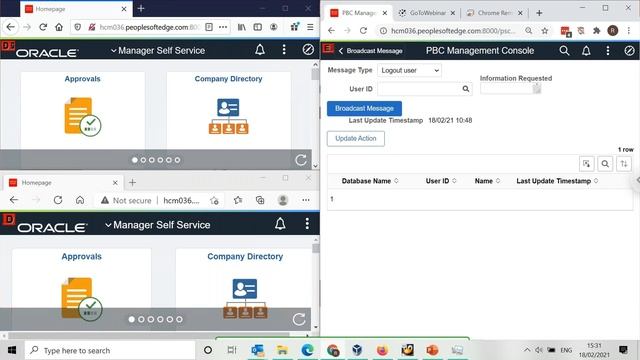Click the grid personalize icon above the table
This screenshot has height=360, width=640.
click(x=587, y=164)
